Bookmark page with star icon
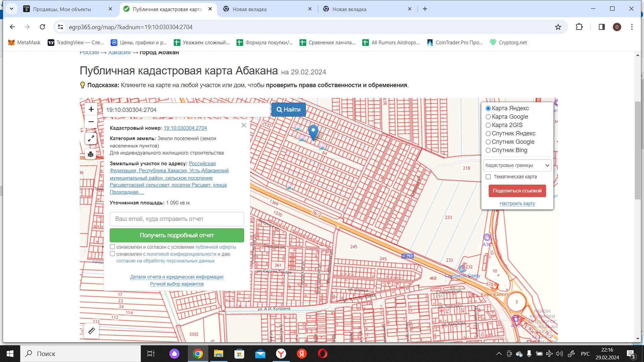The height and width of the screenshot is (362, 644). click(x=558, y=27)
